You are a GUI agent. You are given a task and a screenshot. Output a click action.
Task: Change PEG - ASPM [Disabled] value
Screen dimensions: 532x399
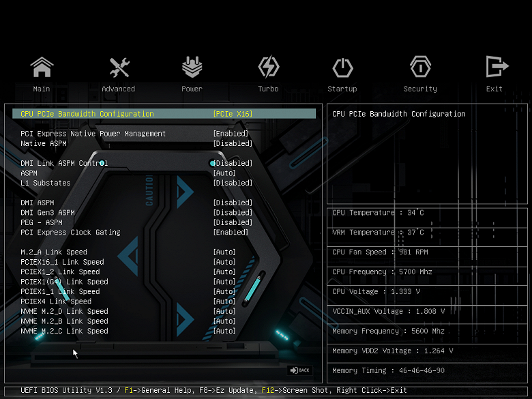tap(233, 222)
